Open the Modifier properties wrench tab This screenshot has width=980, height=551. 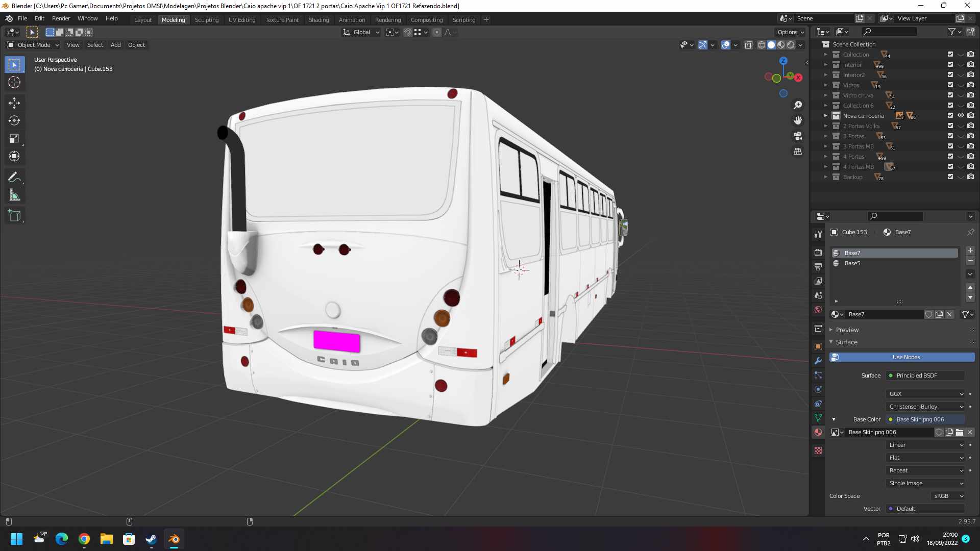coord(818,361)
